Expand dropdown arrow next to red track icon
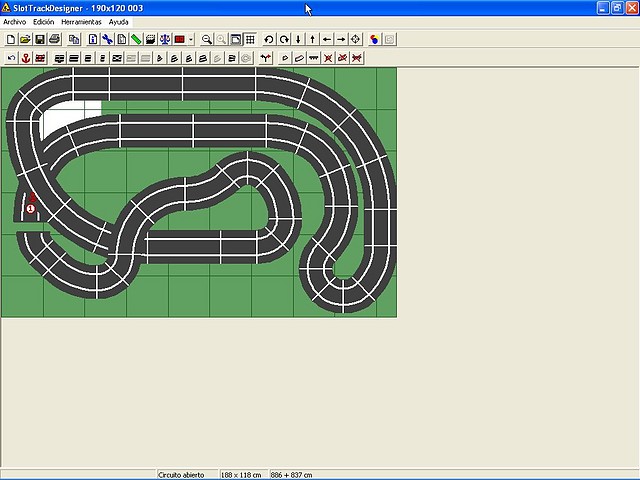Viewport: 640px width, 480px height. tap(191, 39)
